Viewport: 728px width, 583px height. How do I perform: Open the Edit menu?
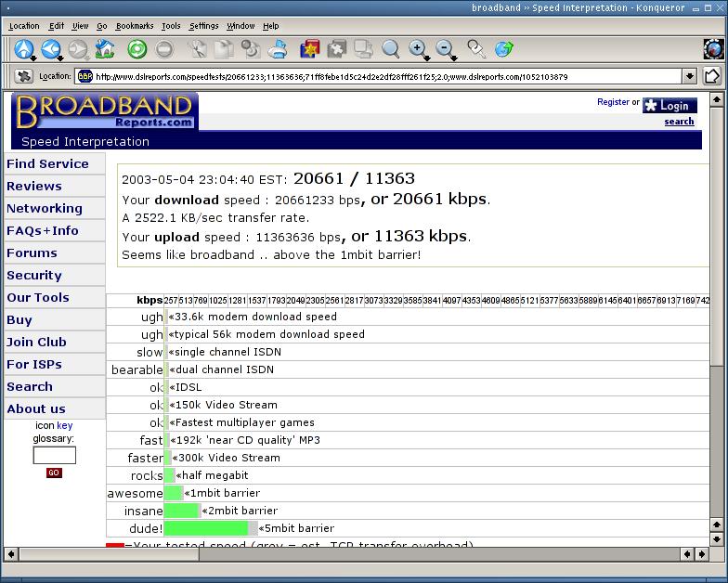[x=56, y=26]
